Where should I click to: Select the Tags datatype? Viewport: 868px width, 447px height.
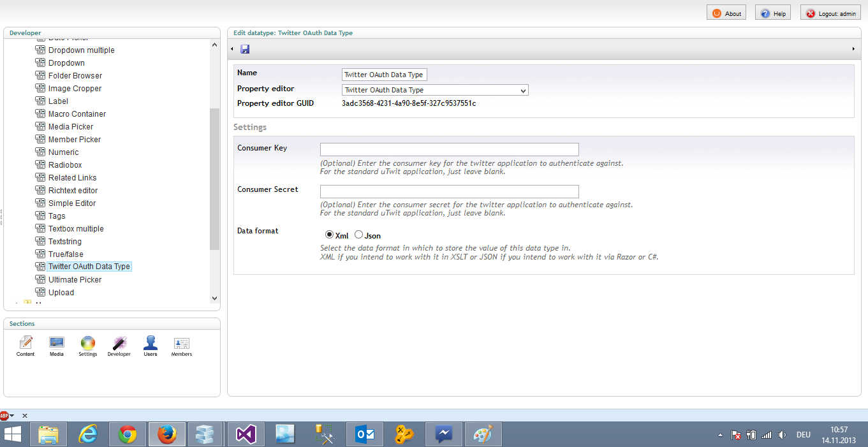point(57,216)
